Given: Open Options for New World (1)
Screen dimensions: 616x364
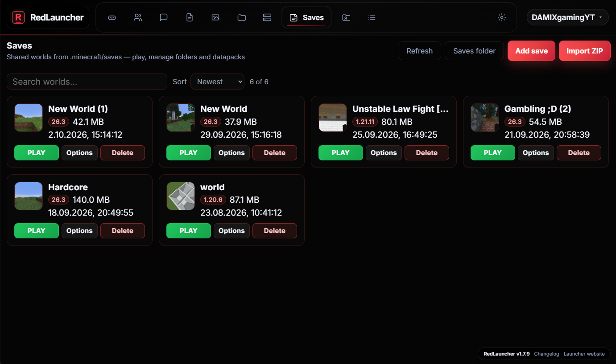Looking at the screenshot, I should tap(79, 153).
